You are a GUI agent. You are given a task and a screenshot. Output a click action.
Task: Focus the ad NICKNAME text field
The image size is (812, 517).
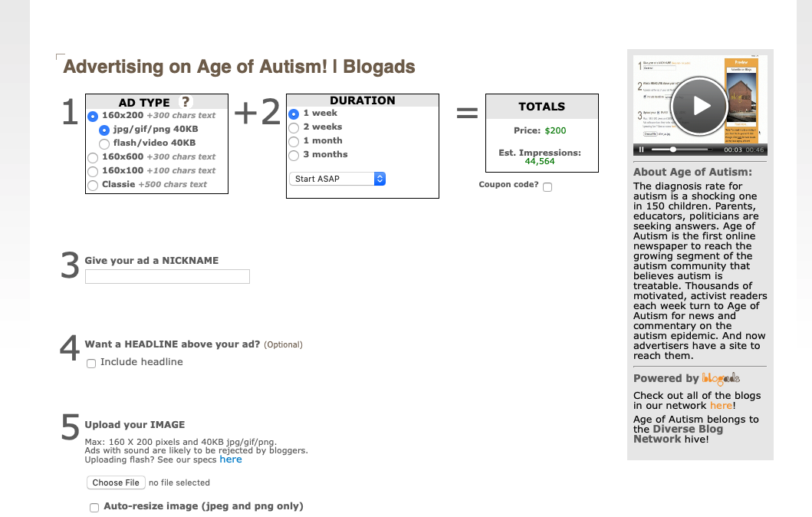click(x=167, y=277)
